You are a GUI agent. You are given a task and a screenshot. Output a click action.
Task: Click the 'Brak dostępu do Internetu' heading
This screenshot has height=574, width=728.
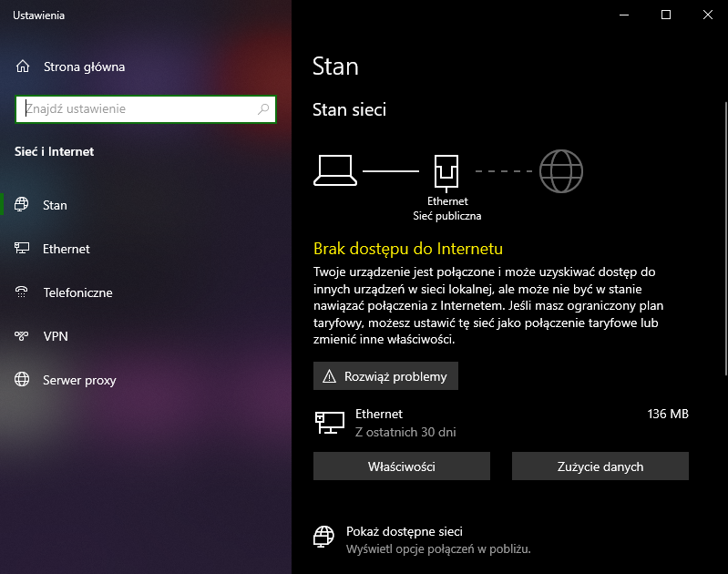(408, 249)
